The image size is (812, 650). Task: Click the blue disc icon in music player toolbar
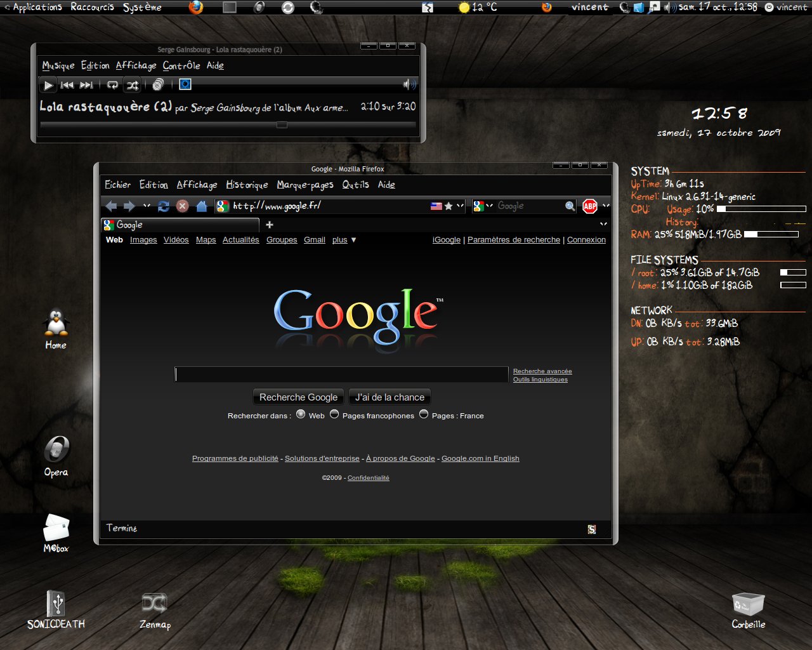[x=185, y=84]
